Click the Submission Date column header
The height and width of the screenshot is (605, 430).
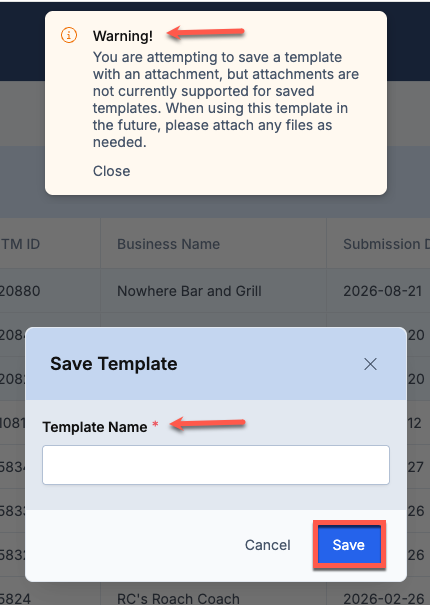386,244
